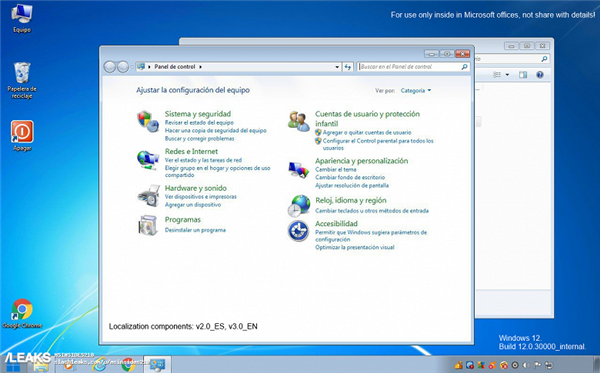Click the Control Panel taskbar button
The height and width of the screenshot is (373, 600).
click(157, 365)
